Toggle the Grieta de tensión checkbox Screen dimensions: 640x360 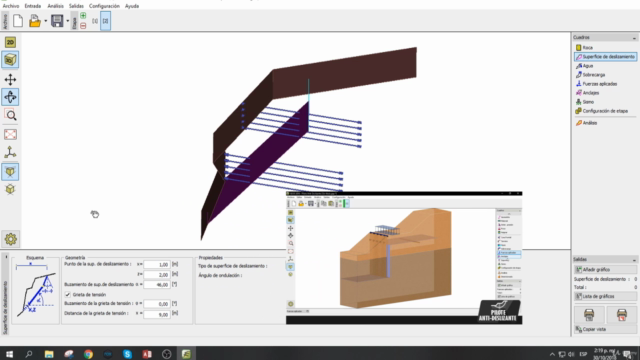point(68,294)
